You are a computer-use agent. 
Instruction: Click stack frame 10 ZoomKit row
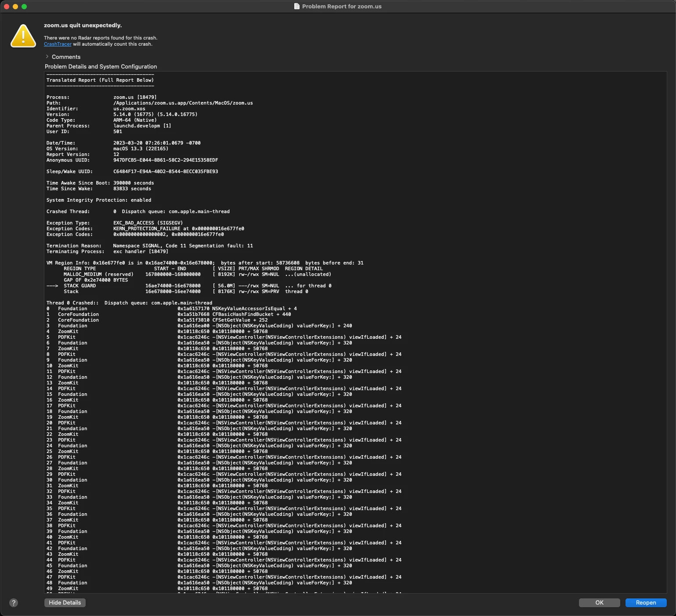[157, 366]
